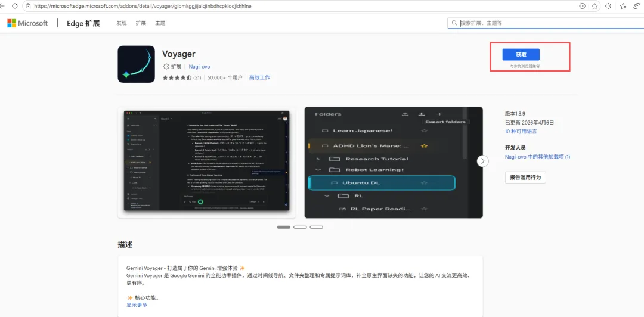644x317 pixels.
Task: Select the first carousel indicator
Action: point(284,227)
